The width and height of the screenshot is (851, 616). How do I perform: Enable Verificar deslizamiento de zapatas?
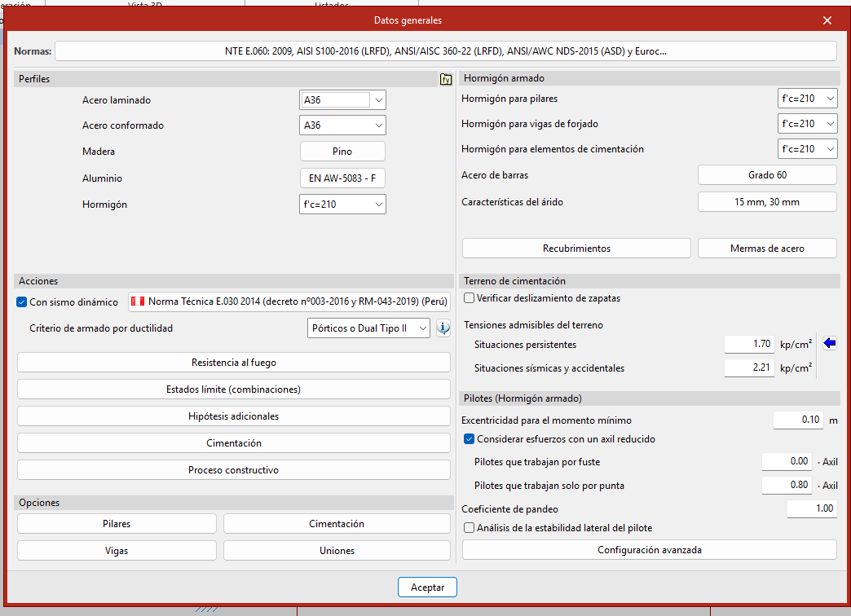[469, 298]
